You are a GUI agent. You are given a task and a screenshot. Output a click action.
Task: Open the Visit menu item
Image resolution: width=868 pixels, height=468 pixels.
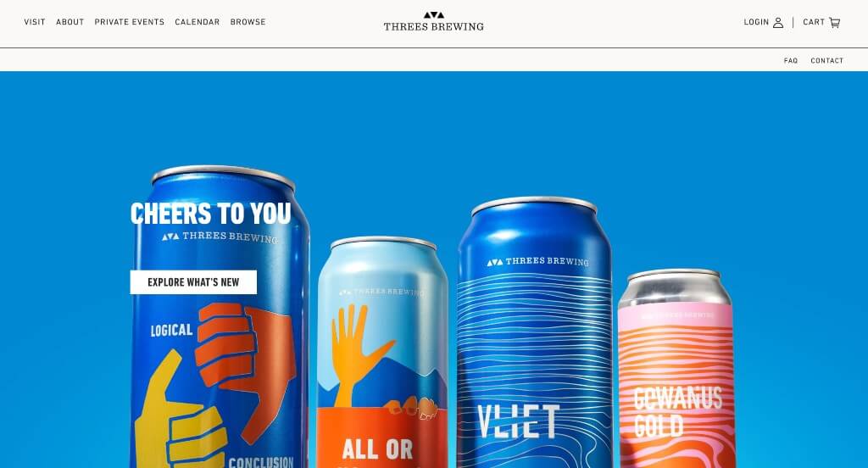34,22
